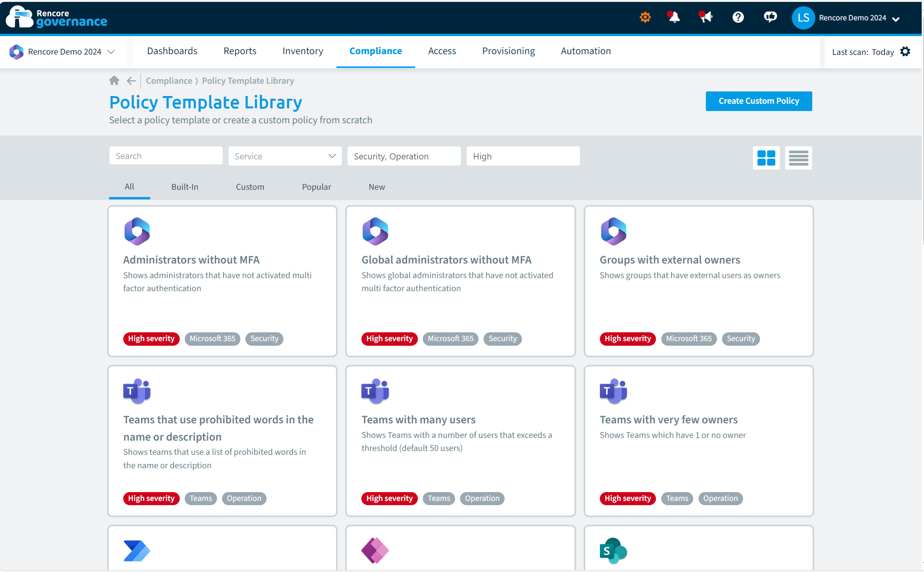
Task: Open help via the question mark icon
Action: [738, 17]
